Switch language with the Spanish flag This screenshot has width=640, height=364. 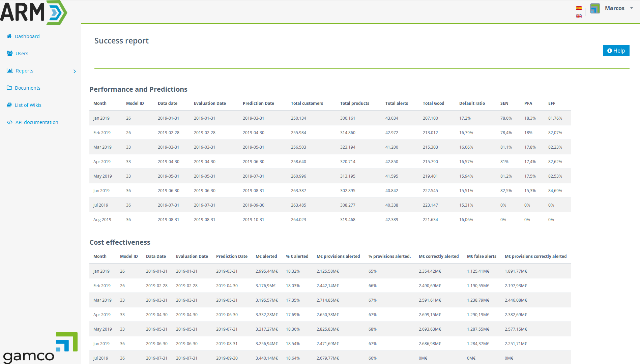(x=579, y=8)
